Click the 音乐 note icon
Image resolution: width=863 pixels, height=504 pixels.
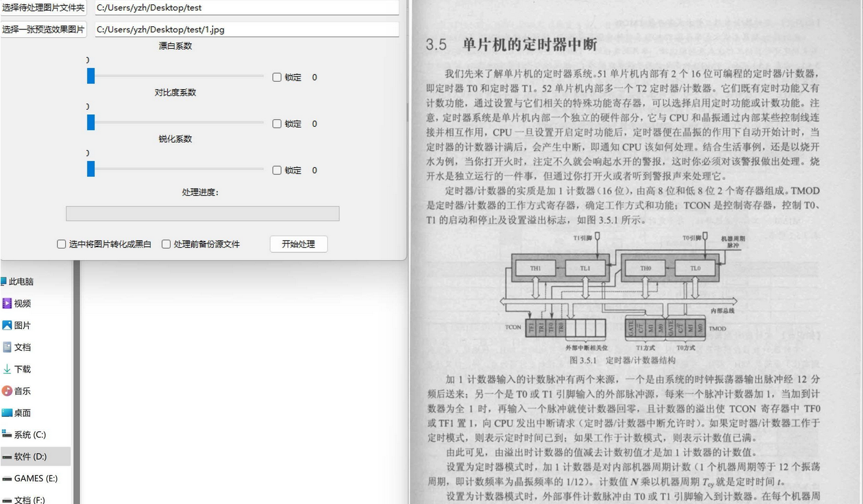coord(7,391)
